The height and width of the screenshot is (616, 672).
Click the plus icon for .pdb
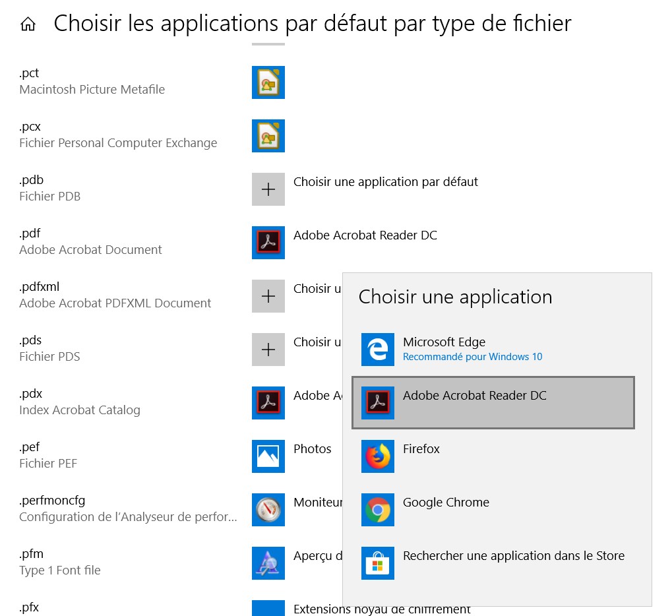click(x=268, y=189)
